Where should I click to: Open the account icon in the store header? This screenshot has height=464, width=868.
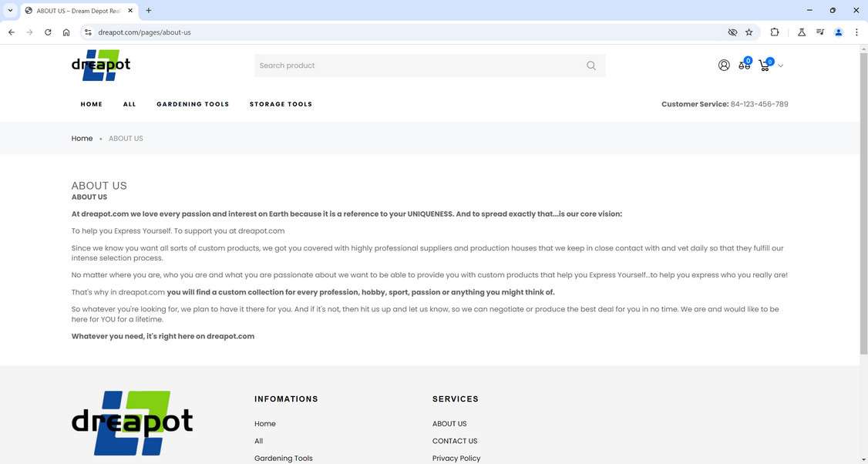[x=723, y=65]
